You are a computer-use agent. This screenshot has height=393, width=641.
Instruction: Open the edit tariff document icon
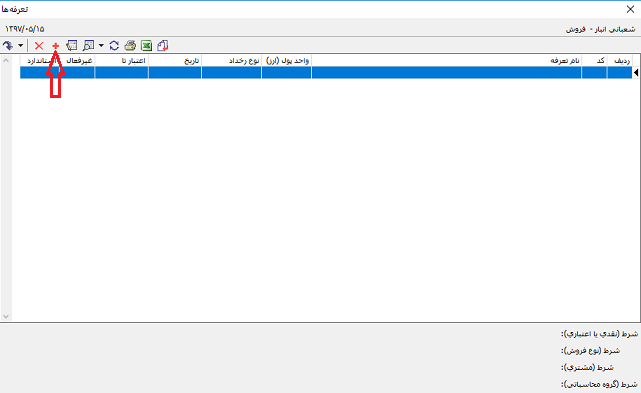click(x=72, y=45)
